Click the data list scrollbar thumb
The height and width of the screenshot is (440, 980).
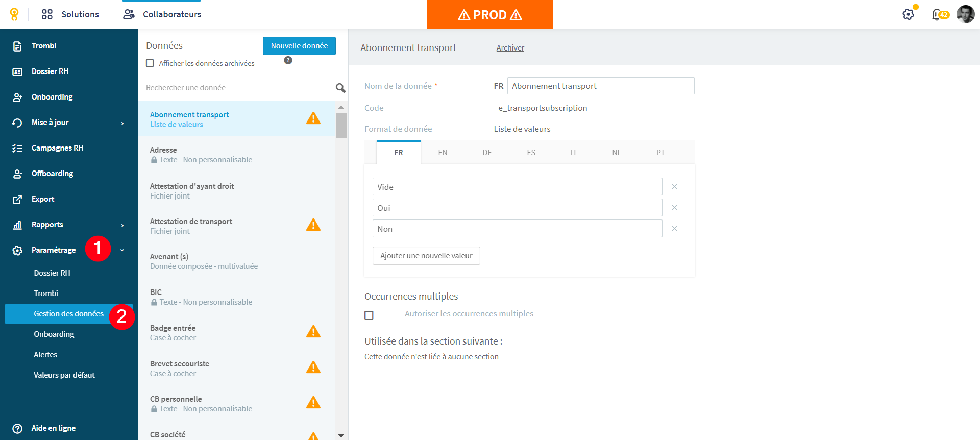[x=341, y=126]
